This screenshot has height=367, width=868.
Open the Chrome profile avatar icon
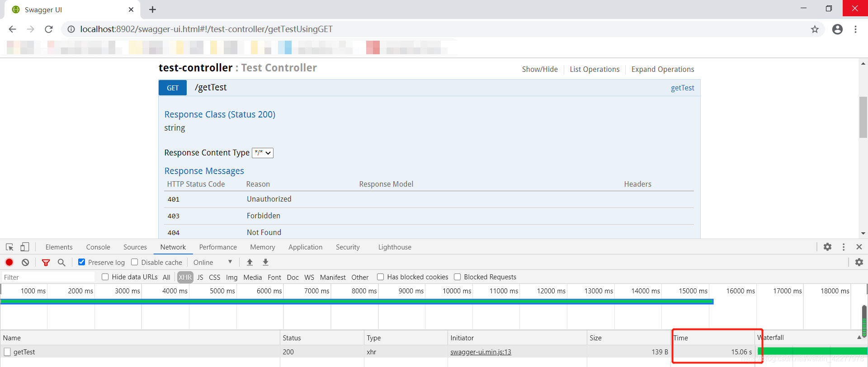837,29
